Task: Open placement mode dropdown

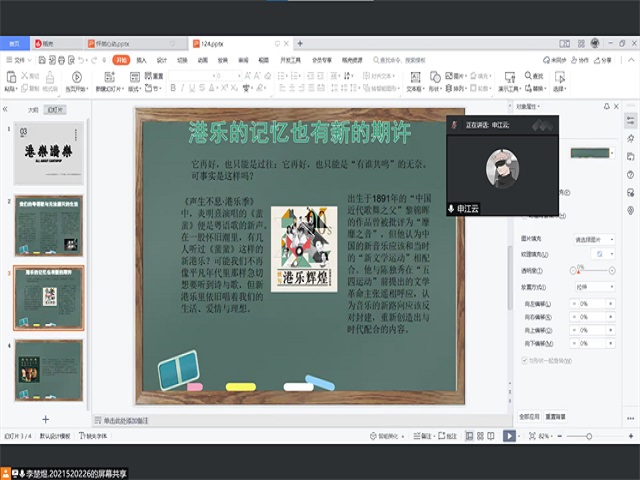Action: [594, 287]
